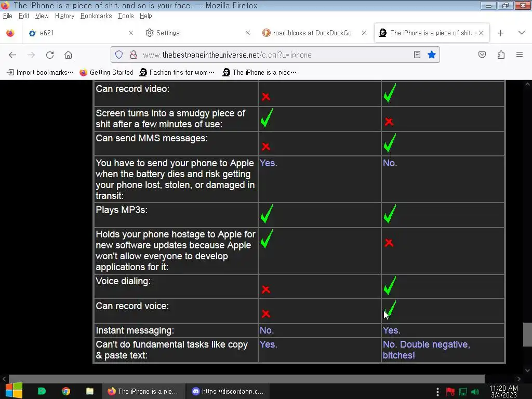Click the Firefox iPhone page taskbar button
This screenshot has height=399, width=532.
click(144, 391)
